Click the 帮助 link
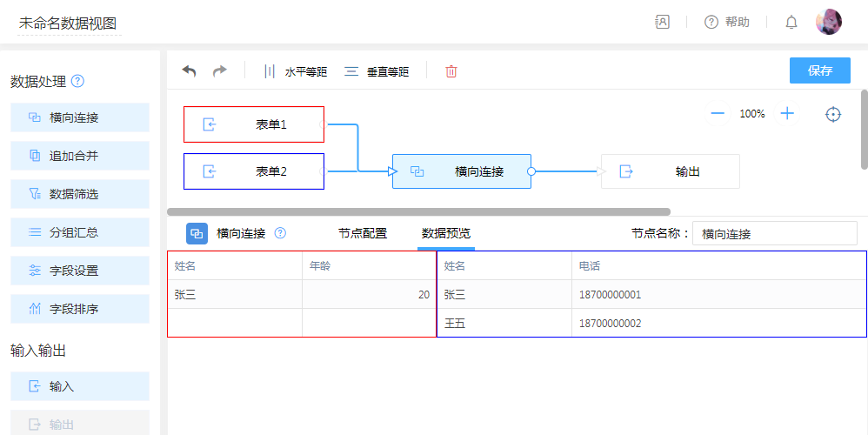Viewport: 868px width, 435px height. 727,23
